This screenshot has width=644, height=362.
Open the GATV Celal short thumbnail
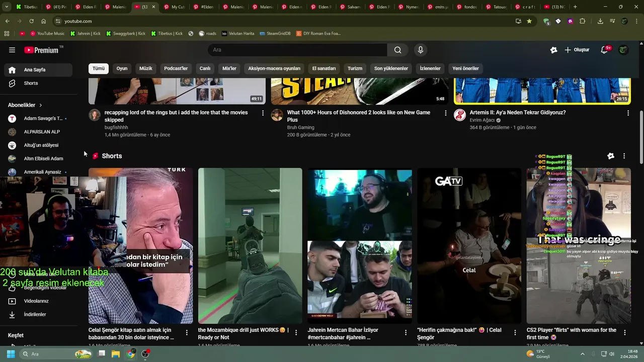tap(469, 246)
